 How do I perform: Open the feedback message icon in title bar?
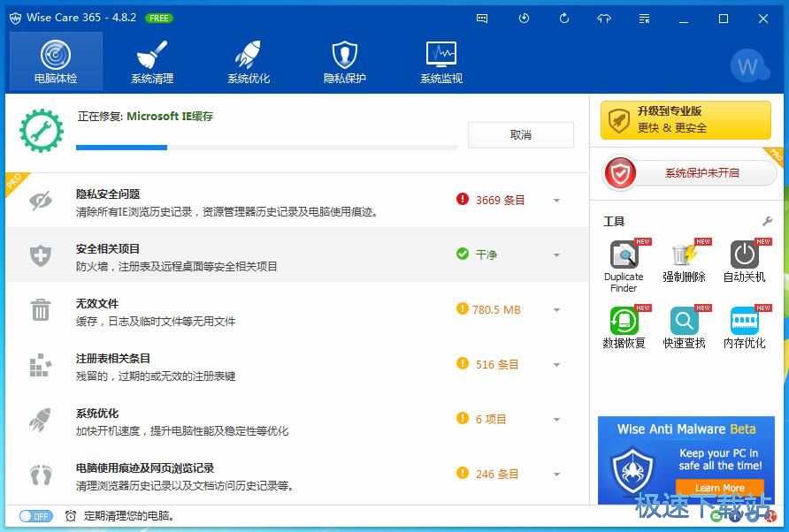click(482, 19)
